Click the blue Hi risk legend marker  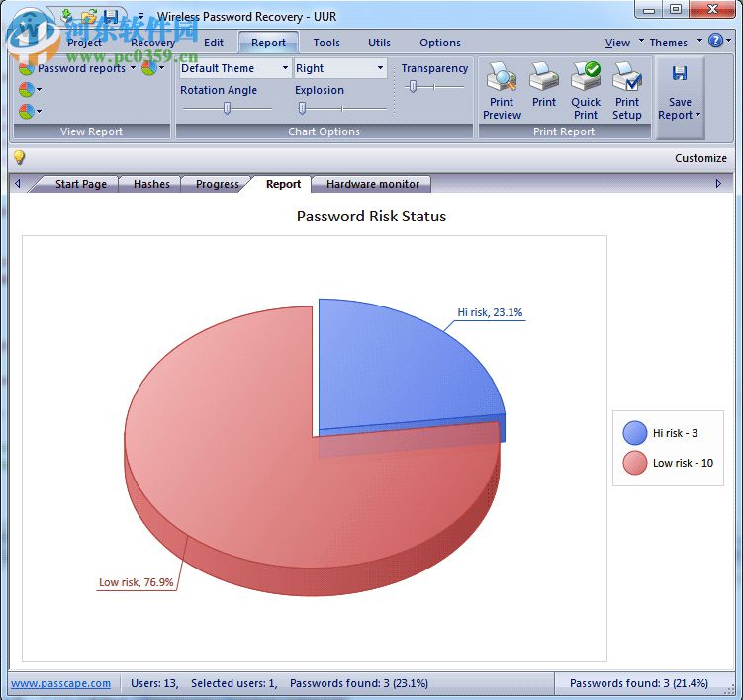(635, 433)
